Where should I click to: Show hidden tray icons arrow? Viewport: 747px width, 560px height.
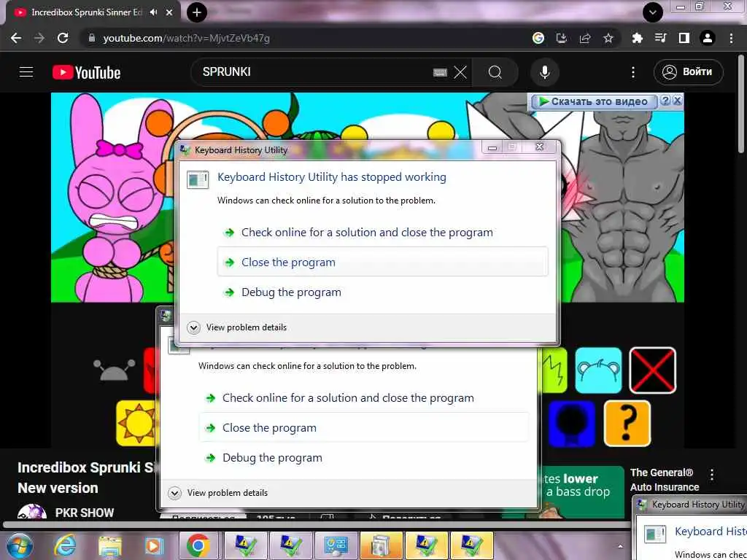[620, 546]
